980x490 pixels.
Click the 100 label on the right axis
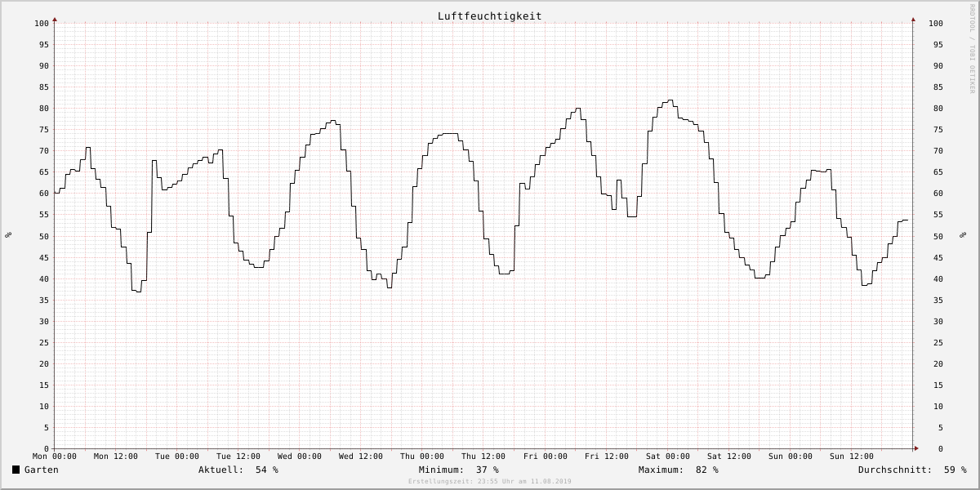(x=937, y=24)
